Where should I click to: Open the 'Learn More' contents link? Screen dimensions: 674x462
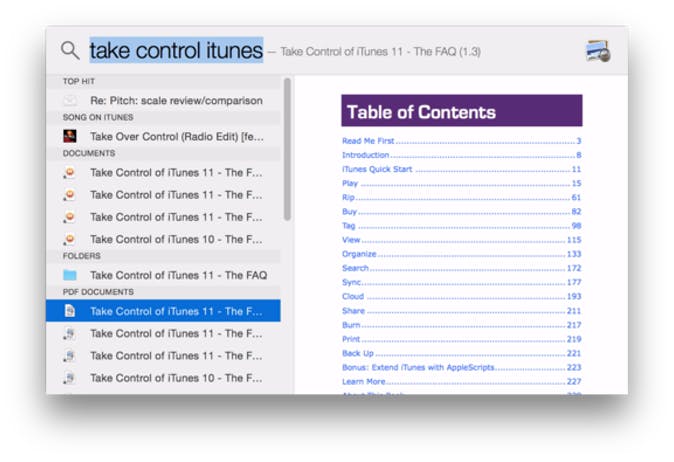(461, 382)
